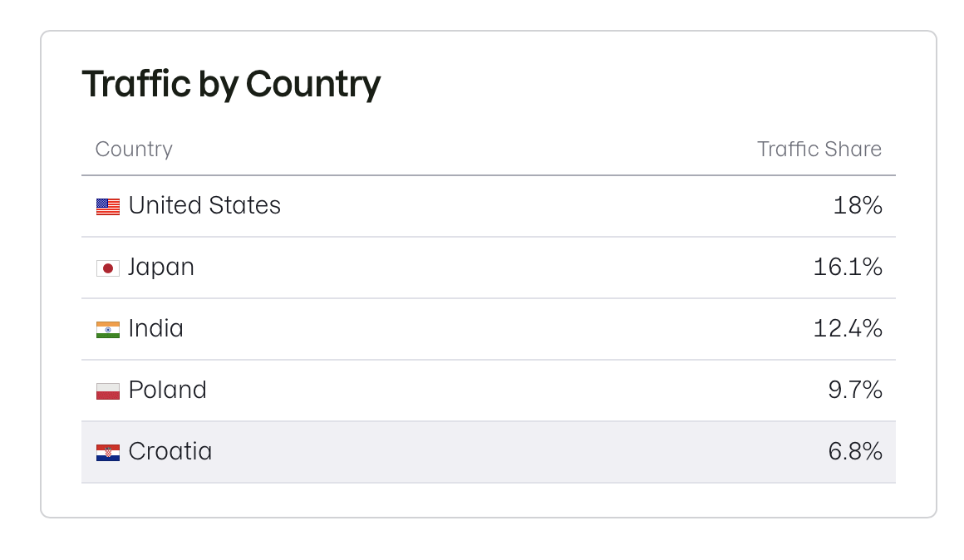964x560 pixels.
Task: Click the 16.1% traffic share value
Action: tap(848, 267)
